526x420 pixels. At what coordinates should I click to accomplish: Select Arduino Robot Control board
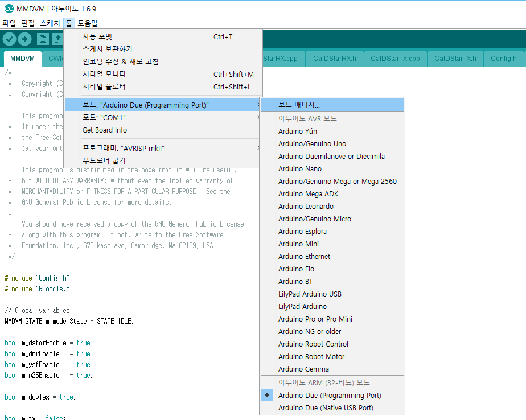(x=332, y=344)
